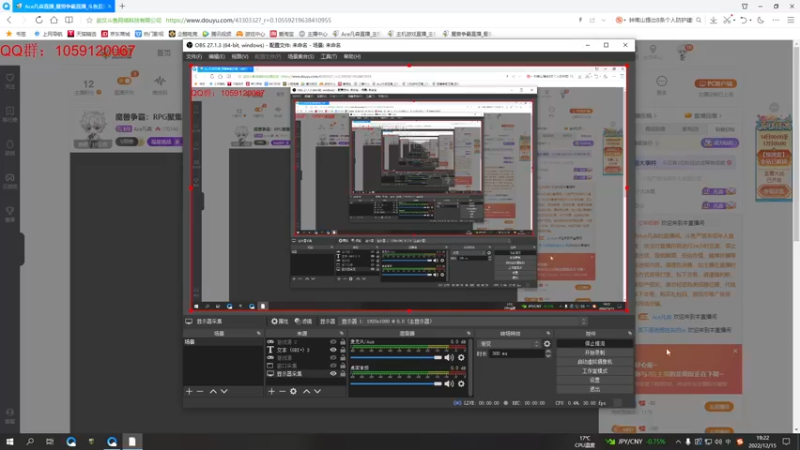This screenshot has width=800, height=450.
Task: Bookmark the page with the star icon
Action: (90, 20)
